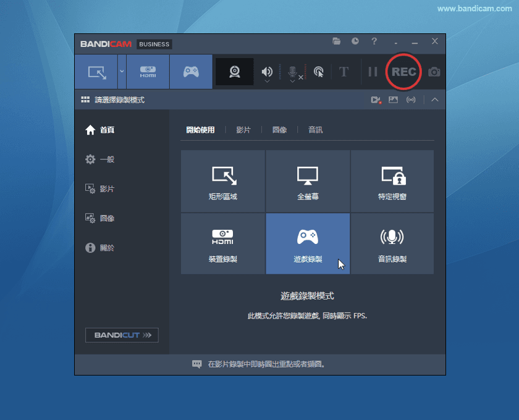519x420 pixels.
Task: Switch to the 音訊 tab
Action: (x=316, y=130)
